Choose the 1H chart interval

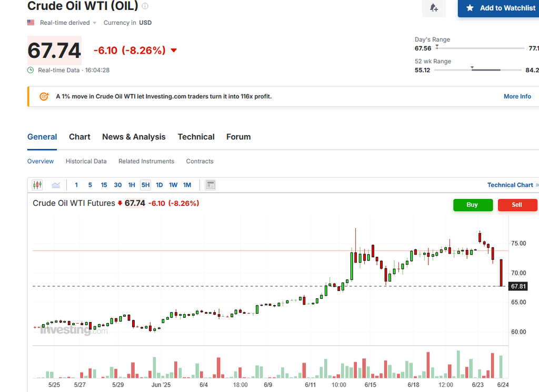coord(132,185)
